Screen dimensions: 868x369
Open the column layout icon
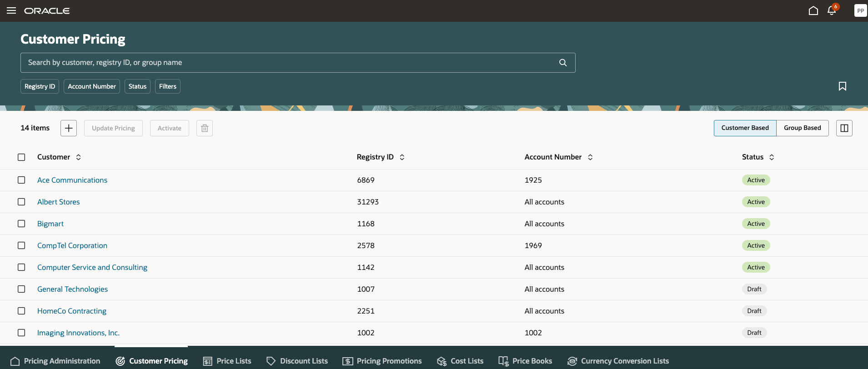pyautogui.click(x=844, y=128)
